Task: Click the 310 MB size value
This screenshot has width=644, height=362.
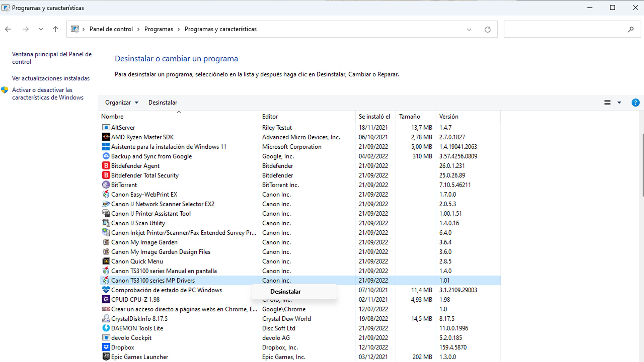Action: pos(422,156)
